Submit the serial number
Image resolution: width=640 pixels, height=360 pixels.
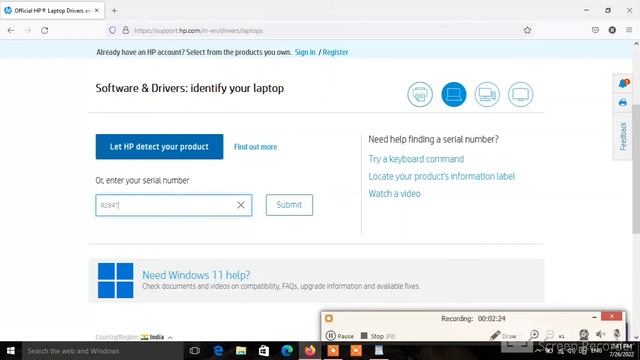coord(289,205)
